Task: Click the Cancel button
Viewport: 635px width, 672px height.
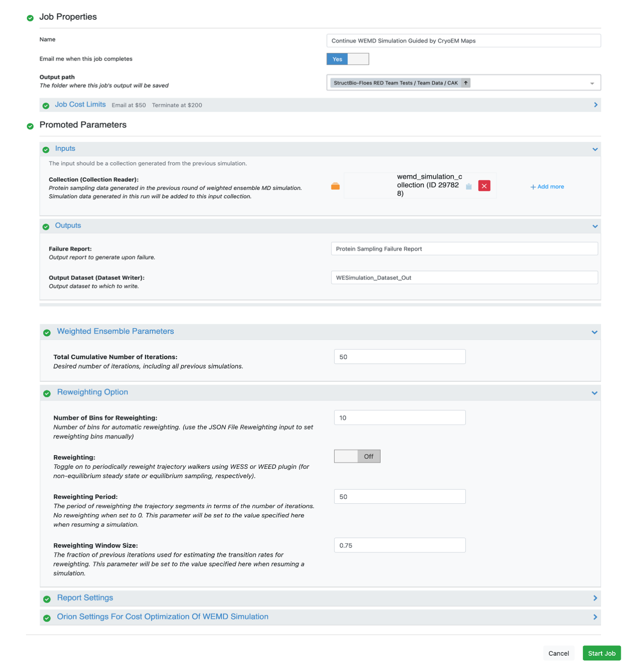Action: pos(558,653)
